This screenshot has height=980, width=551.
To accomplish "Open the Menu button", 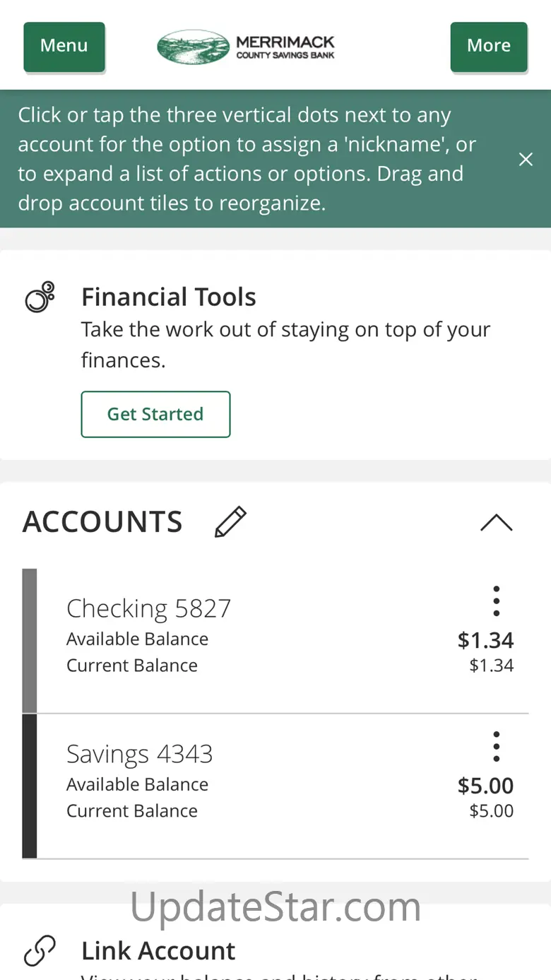I will point(64,46).
